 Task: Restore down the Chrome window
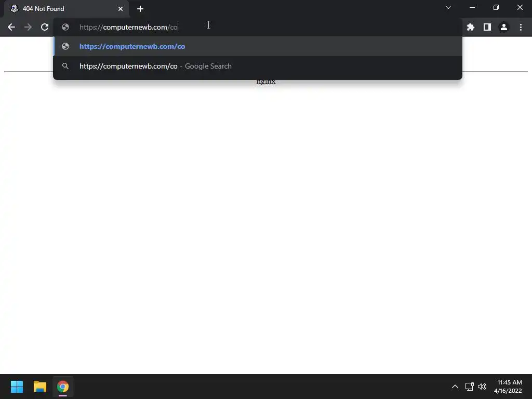coord(496,7)
